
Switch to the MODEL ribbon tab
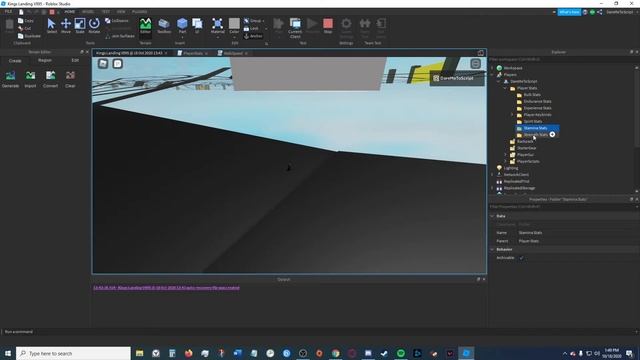[x=88, y=12]
